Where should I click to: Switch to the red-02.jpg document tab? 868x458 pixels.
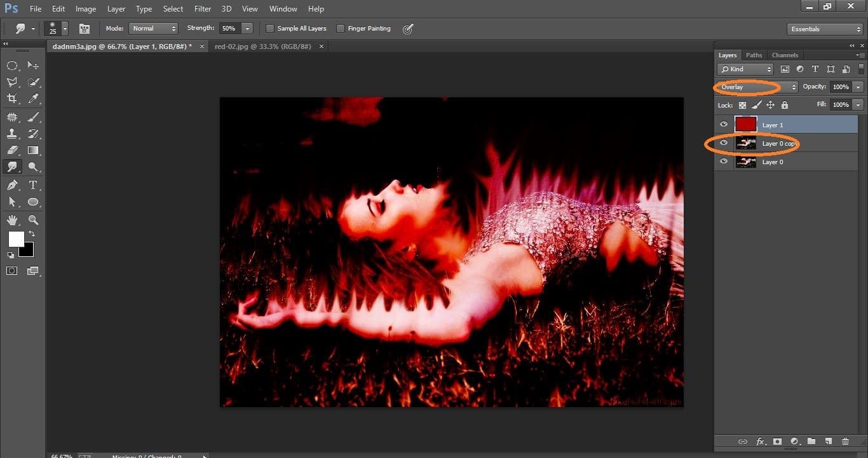[x=263, y=46]
